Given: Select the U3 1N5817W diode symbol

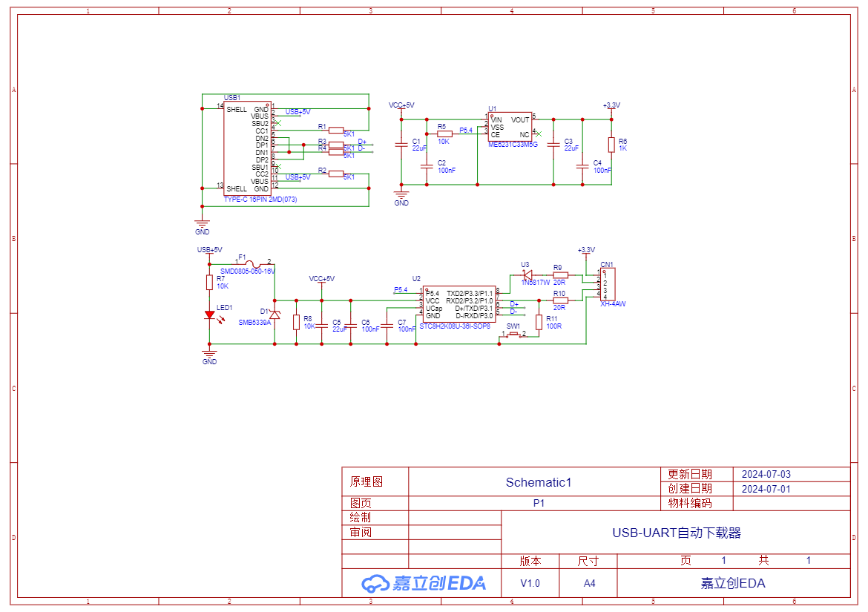Looking at the screenshot, I should click(x=527, y=275).
